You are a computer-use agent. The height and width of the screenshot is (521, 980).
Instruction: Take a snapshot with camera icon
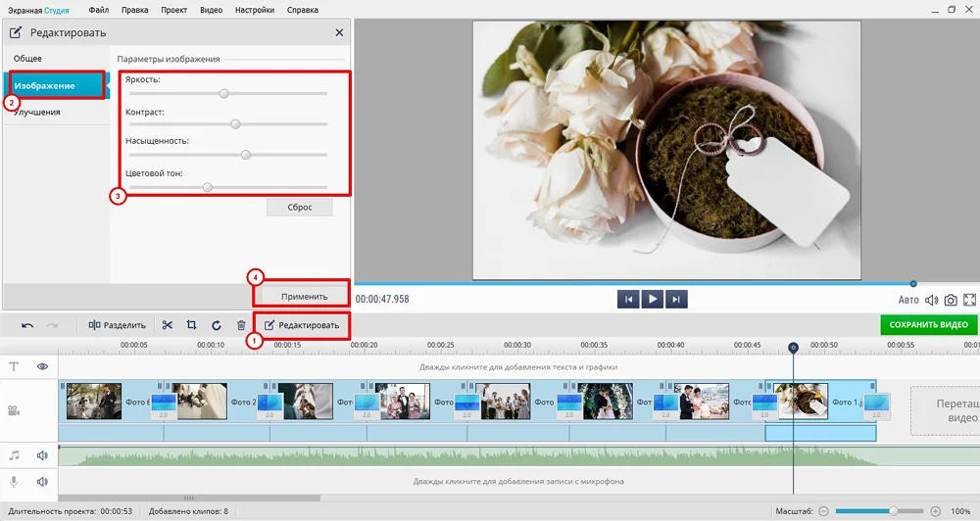point(951,300)
